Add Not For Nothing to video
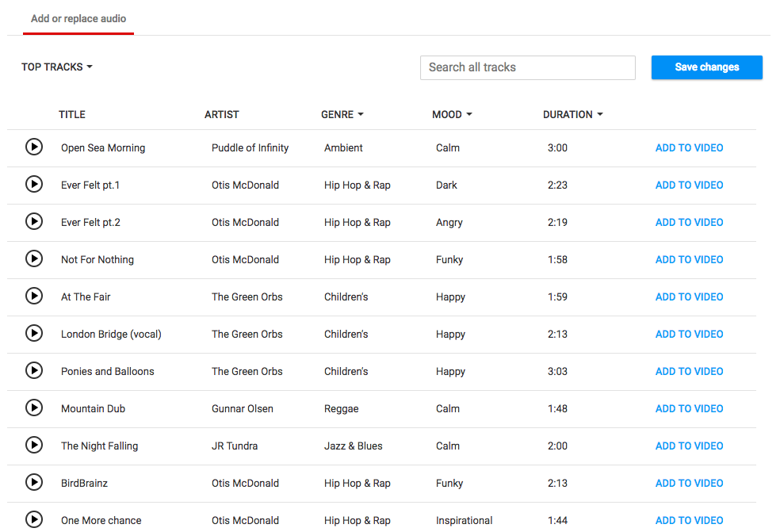This screenshot has height=532, width=784. (689, 260)
